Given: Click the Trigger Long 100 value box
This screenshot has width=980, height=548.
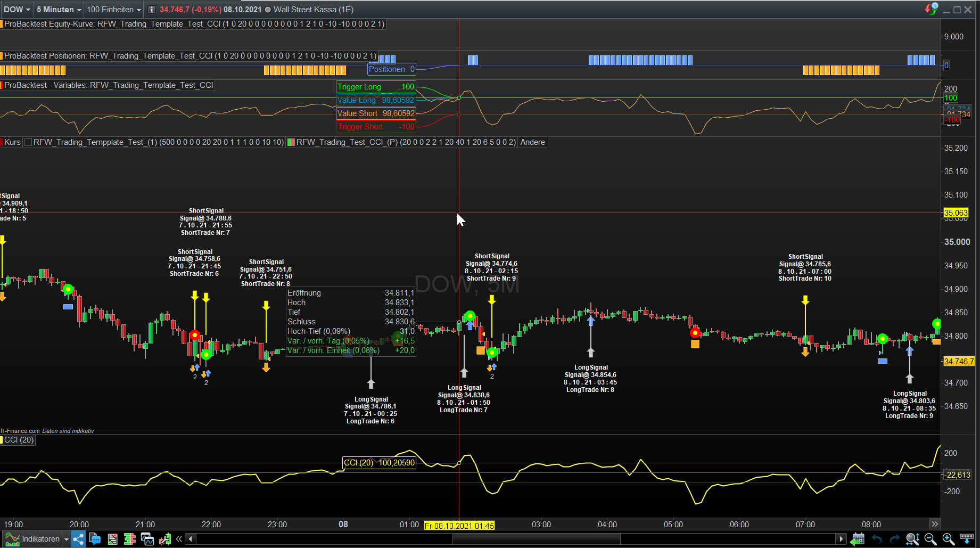Looking at the screenshot, I should coord(376,87).
